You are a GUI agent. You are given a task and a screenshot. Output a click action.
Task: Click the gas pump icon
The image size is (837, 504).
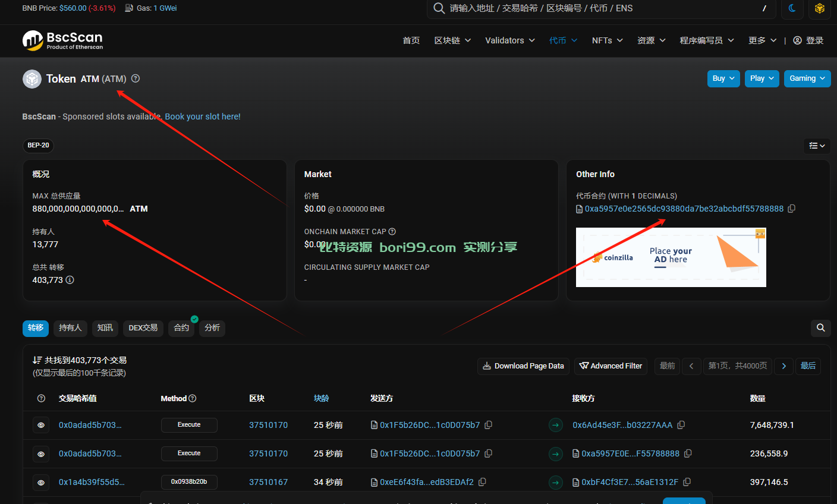coord(129,8)
